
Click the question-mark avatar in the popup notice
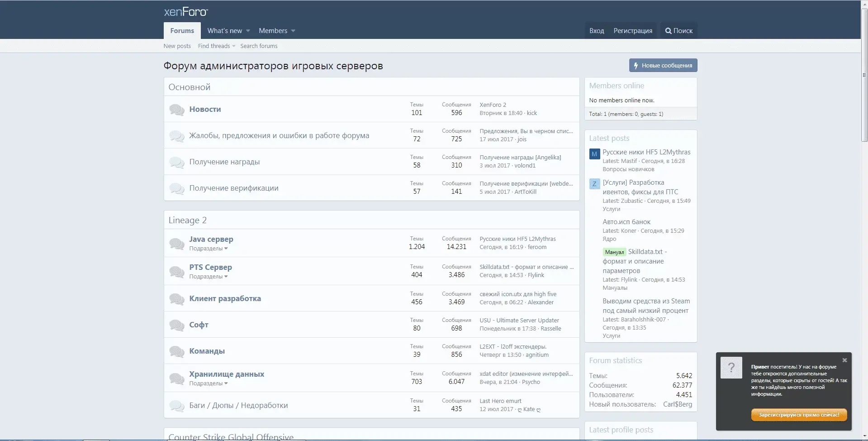point(731,368)
